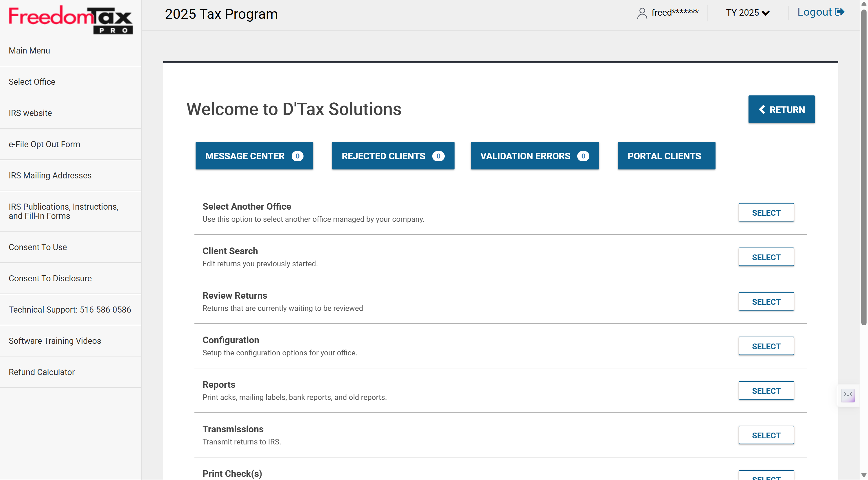868x480 pixels.
Task: Click the Transmissions heading
Action: pos(233,429)
